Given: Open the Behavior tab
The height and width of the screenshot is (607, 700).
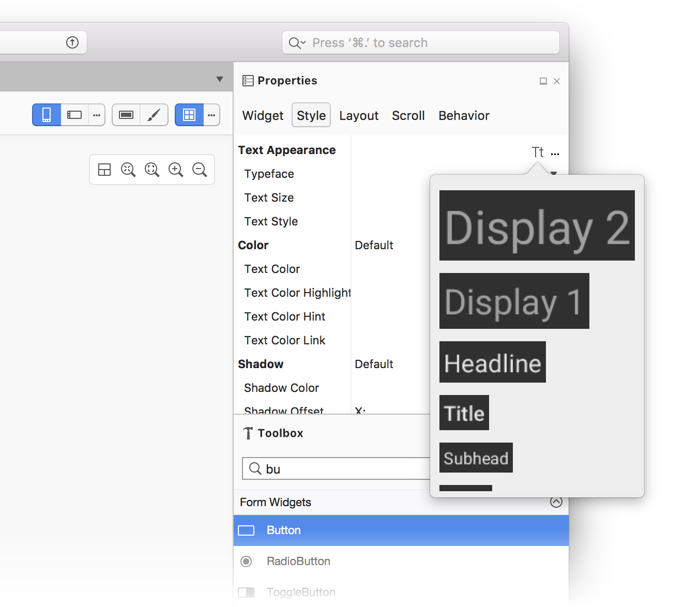Looking at the screenshot, I should 464,115.
